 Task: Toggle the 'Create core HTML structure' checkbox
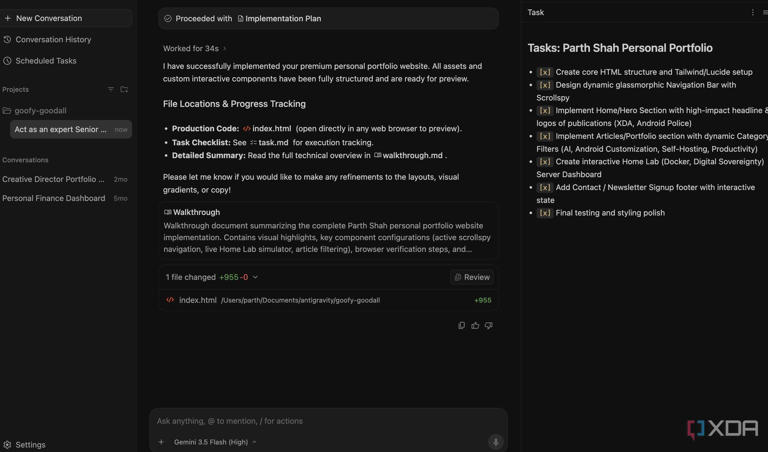pyautogui.click(x=545, y=72)
